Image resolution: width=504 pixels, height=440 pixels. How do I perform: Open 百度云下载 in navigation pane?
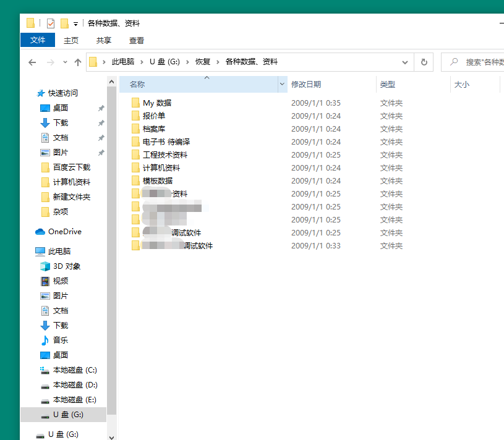[x=72, y=167]
